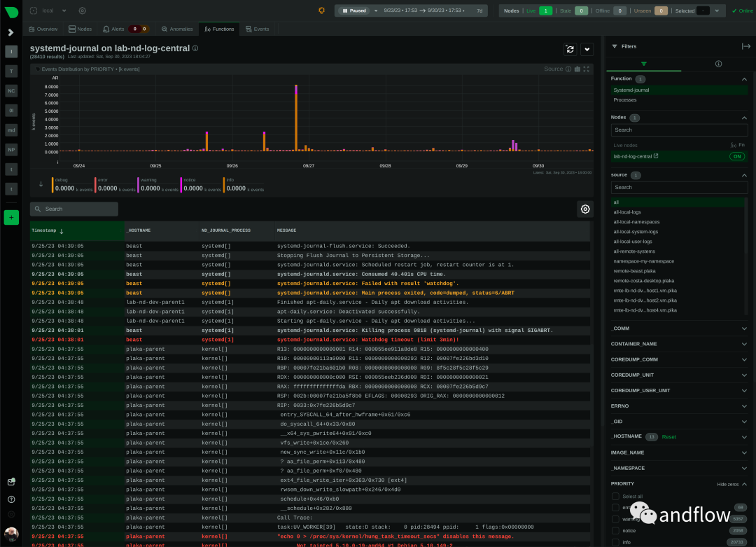756x547 pixels.
Task: Click the green plus button in left sidebar
Action: point(11,217)
